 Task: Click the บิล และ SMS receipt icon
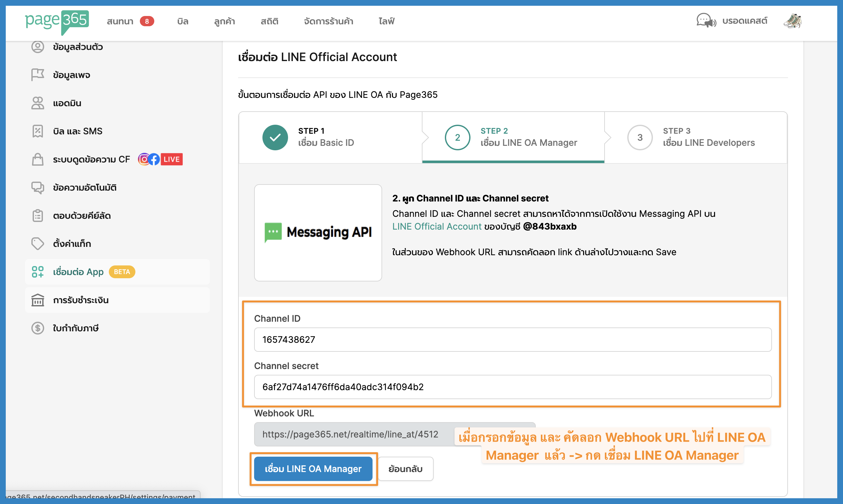[x=38, y=131]
